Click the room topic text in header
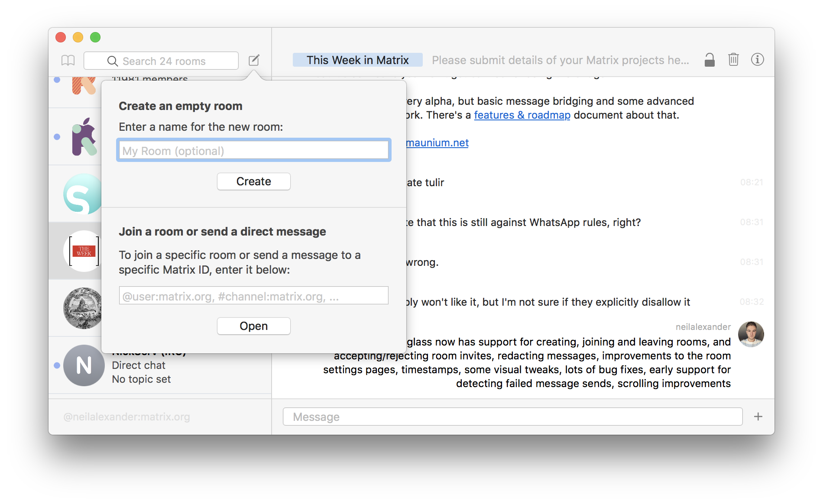This screenshot has width=823, height=504. tap(560, 60)
